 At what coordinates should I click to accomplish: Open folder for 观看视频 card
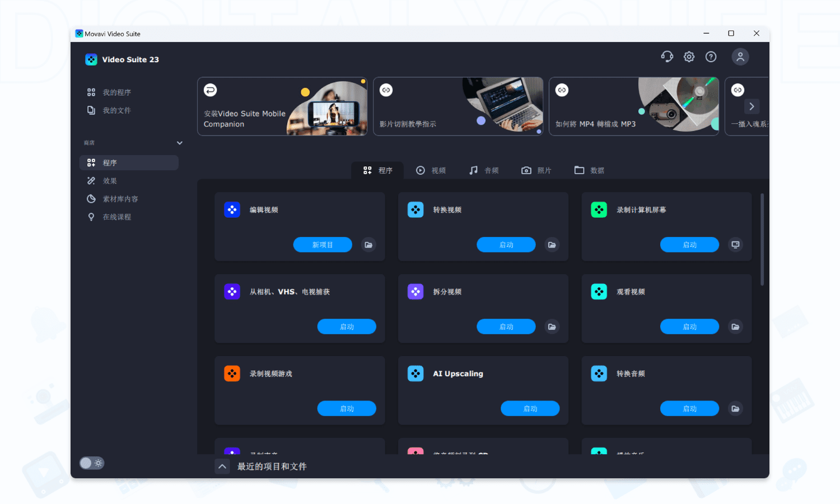pos(735,326)
